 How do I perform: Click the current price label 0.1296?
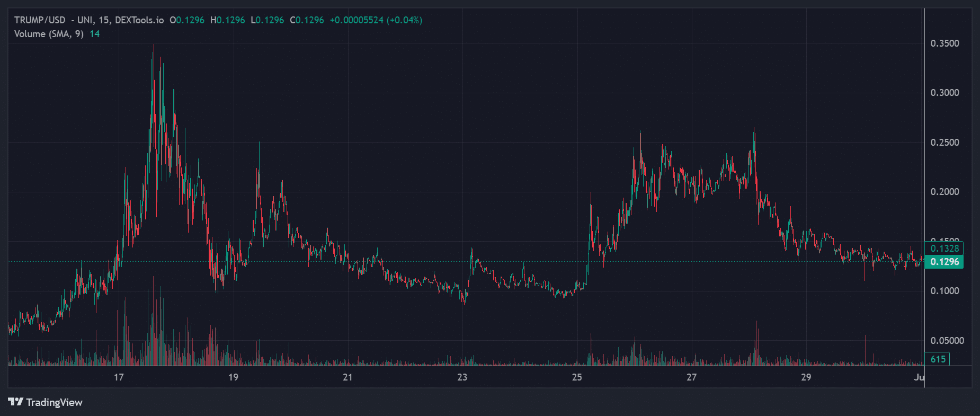(944, 262)
